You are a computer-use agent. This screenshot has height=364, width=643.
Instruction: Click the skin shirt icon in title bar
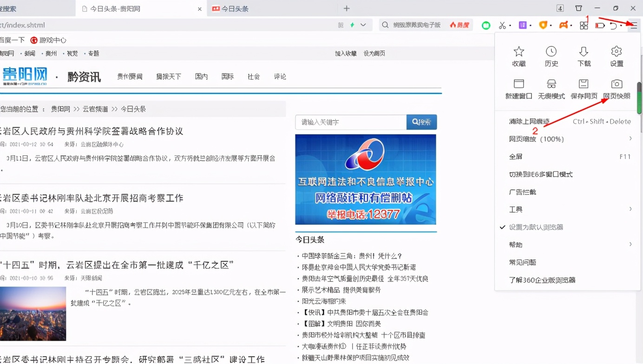(578, 8)
